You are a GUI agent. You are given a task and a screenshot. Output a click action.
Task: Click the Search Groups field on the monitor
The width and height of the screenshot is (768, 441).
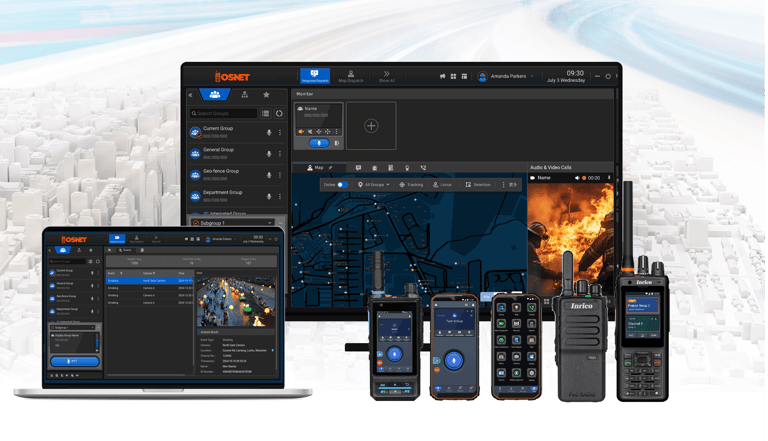[223, 113]
